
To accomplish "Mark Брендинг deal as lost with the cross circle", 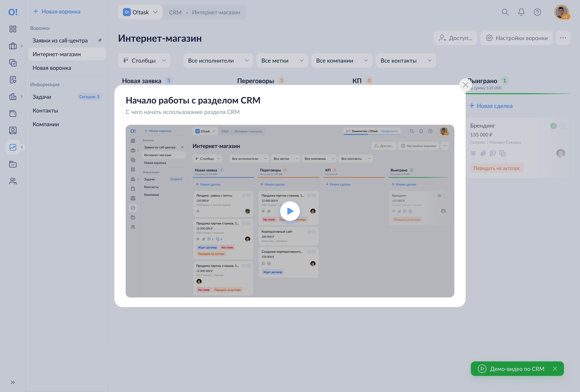I will [x=562, y=126].
